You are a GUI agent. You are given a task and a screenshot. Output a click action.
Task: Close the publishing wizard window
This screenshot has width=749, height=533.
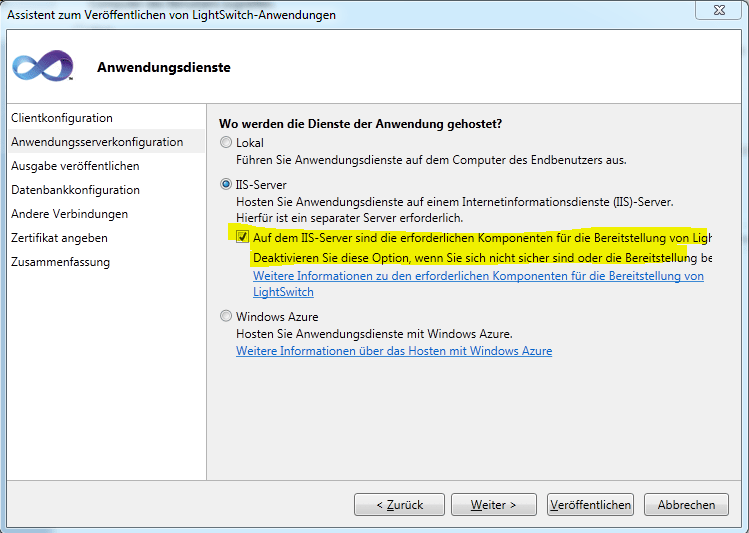[x=719, y=10]
